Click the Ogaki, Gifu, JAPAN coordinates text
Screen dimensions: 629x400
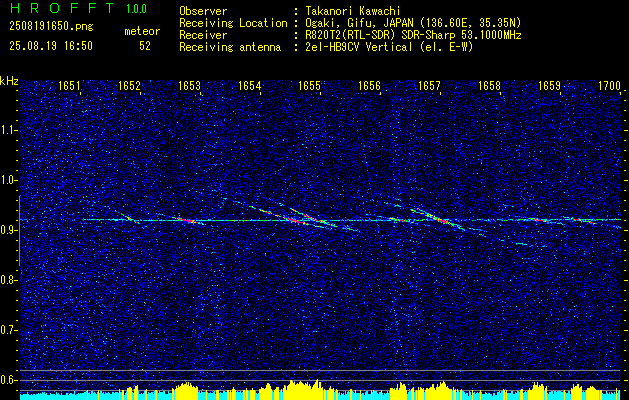click(x=413, y=23)
